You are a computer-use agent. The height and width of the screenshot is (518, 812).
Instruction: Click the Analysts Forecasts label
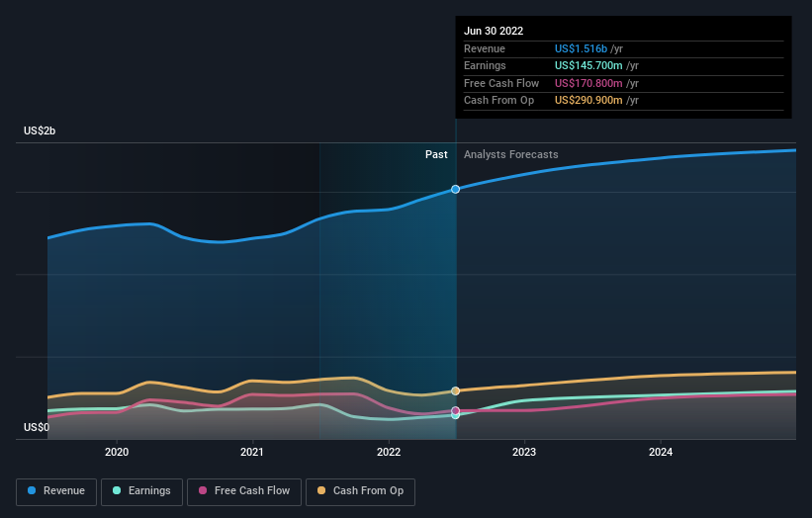point(511,155)
